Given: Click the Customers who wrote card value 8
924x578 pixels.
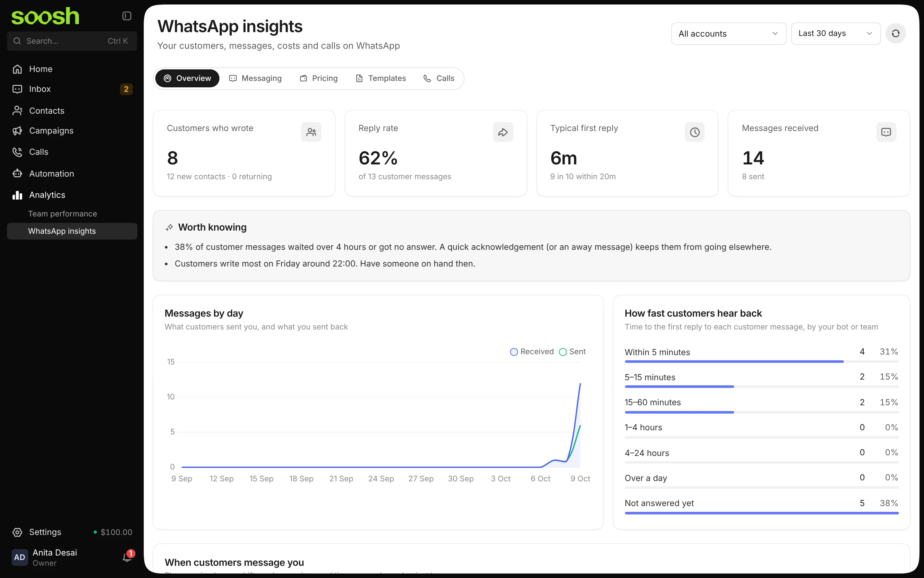Looking at the screenshot, I should click(173, 158).
